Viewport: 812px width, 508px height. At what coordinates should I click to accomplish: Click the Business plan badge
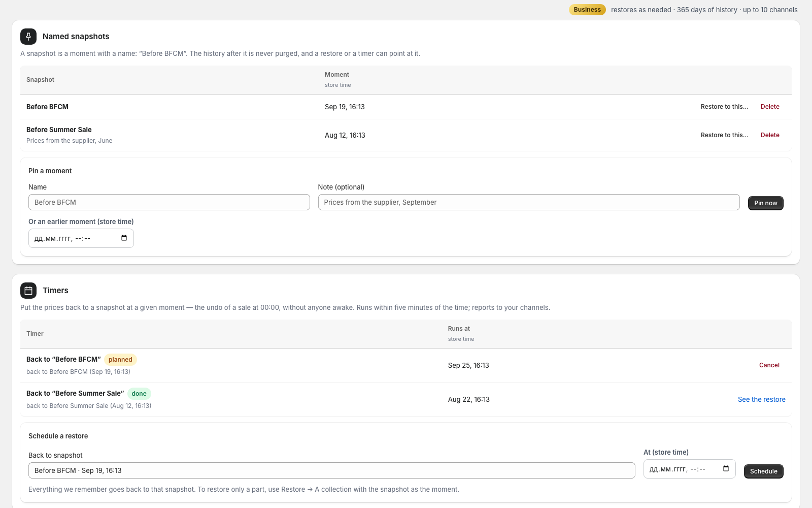pyautogui.click(x=587, y=10)
